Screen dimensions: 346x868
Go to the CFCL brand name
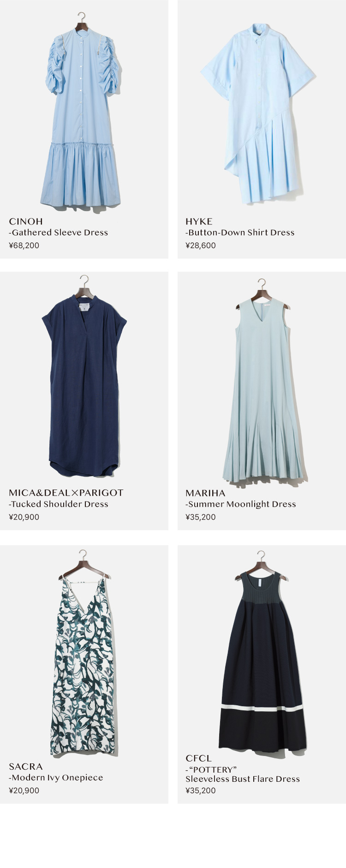click(x=198, y=758)
